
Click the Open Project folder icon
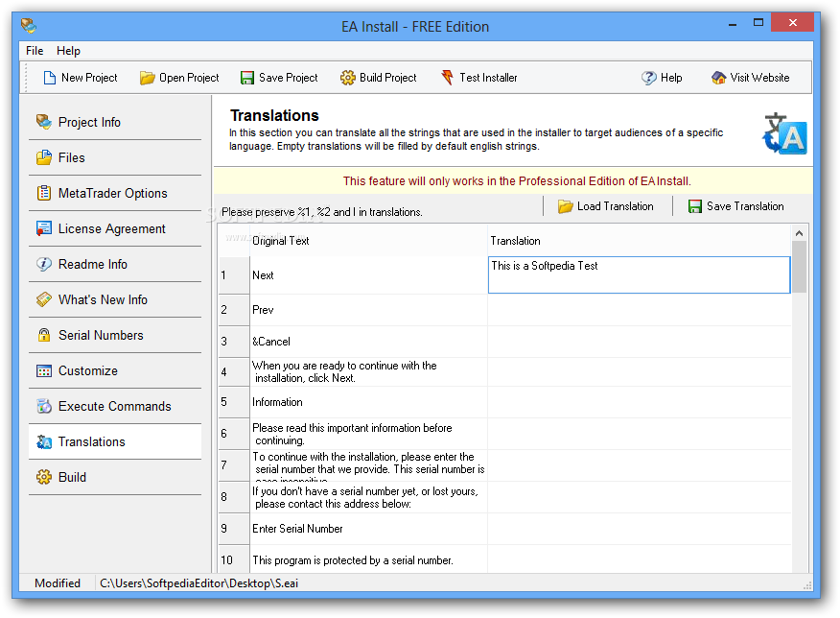point(148,79)
